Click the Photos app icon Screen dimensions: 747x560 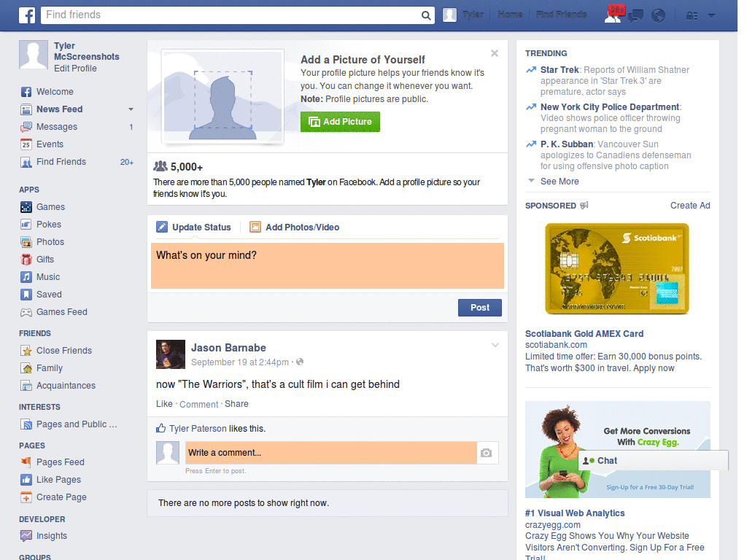(26, 242)
